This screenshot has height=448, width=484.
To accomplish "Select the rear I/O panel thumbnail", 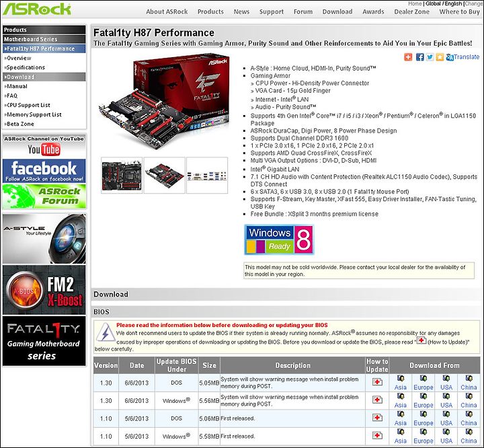I will pos(207,176).
